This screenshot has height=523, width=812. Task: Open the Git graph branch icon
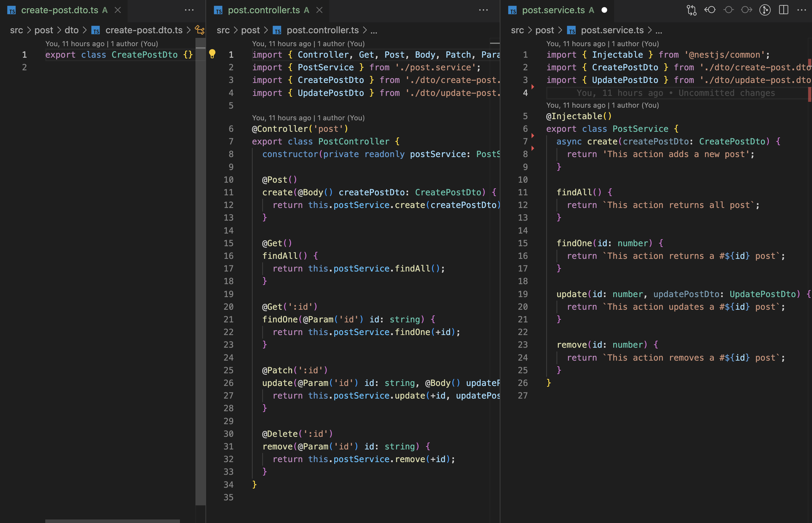(x=765, y=10)
